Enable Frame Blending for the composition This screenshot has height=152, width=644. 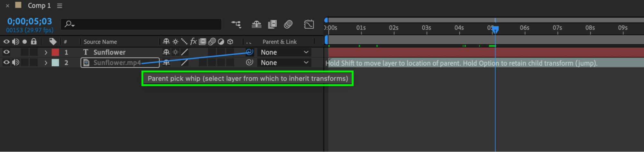coord(272,24)
